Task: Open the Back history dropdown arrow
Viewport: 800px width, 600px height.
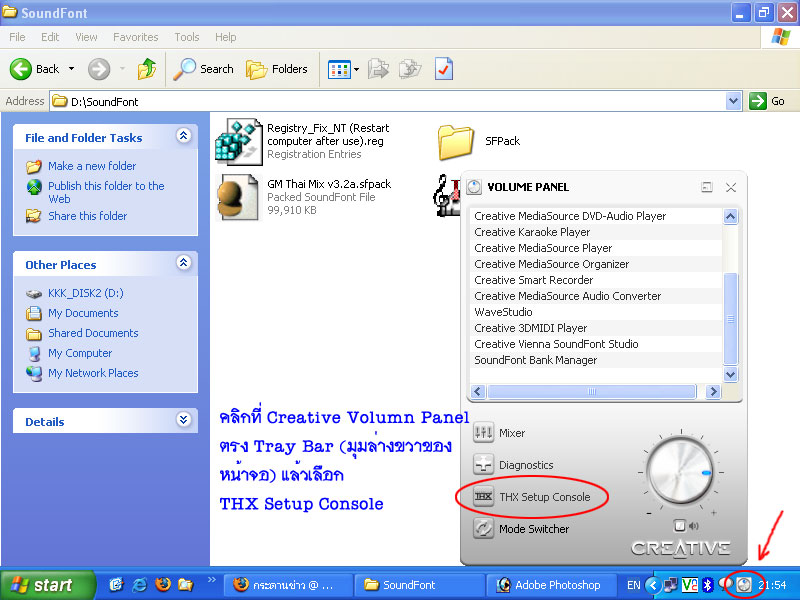Action: pos(71,69)
